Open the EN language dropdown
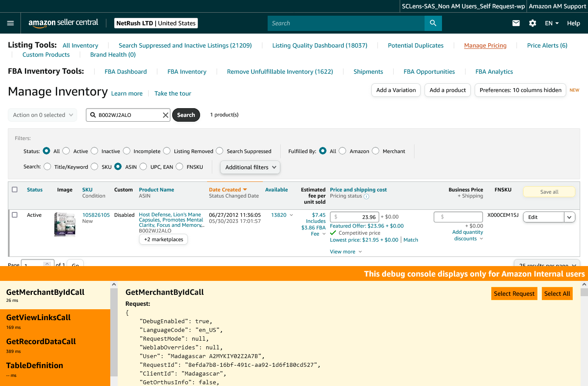This screenshot has height=386, width=588. pos(552,23)
